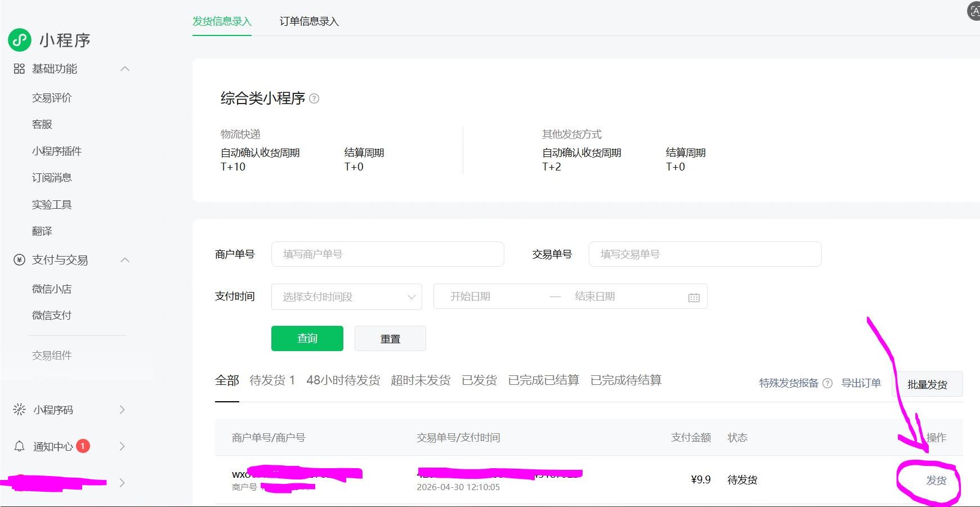Click the 通知中心 bell icon
The height and width of the screenshot is (507, 980).
(x=19, y=446)
